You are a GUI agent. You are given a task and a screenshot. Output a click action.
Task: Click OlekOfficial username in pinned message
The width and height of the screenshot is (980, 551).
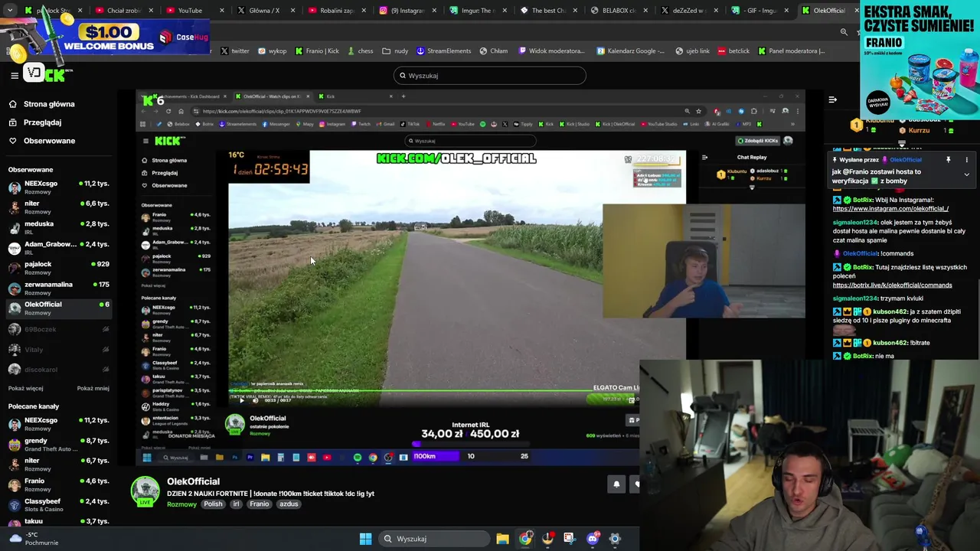pyautogui.click(x=906, y=160)
